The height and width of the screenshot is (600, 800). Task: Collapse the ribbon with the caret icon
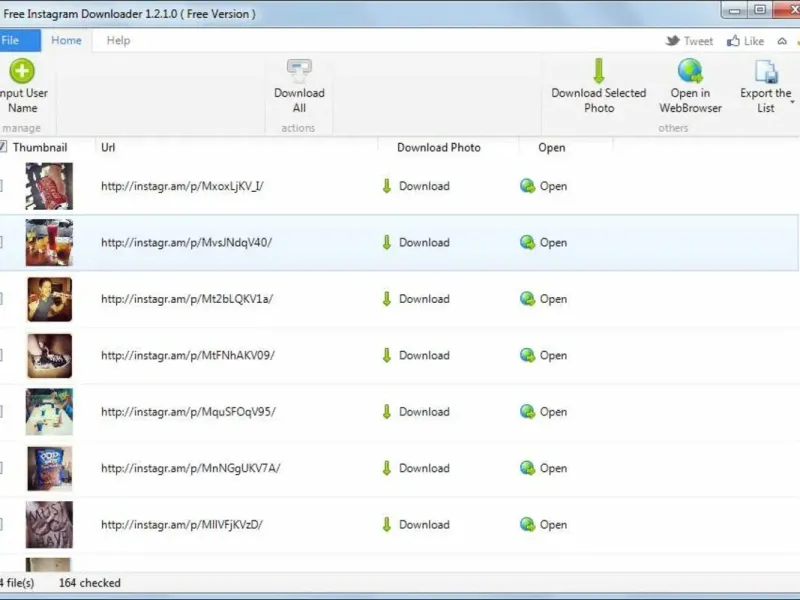click(782, 41)
